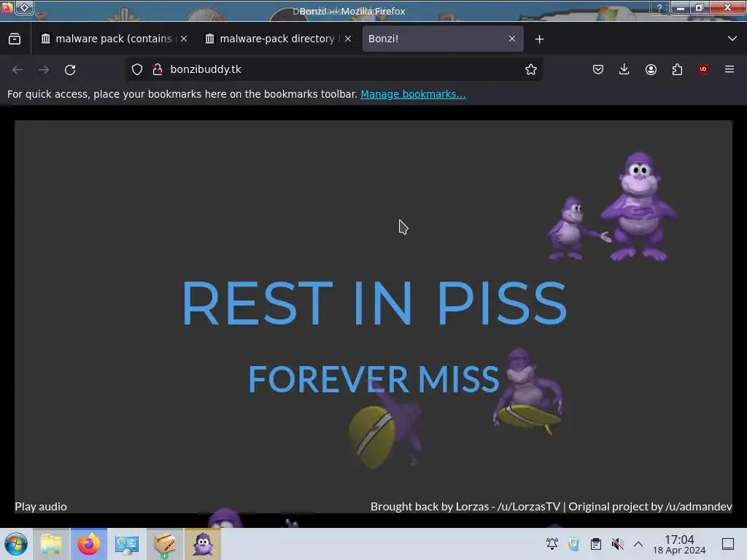Open the package box taskbar icon

[165, 544]
